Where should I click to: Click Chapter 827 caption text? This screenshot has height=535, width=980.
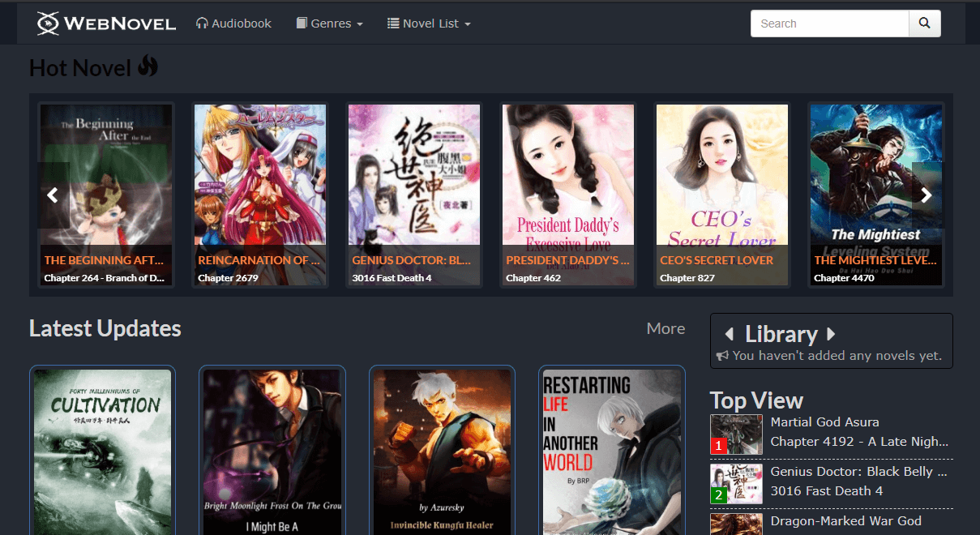coord(687,278)
